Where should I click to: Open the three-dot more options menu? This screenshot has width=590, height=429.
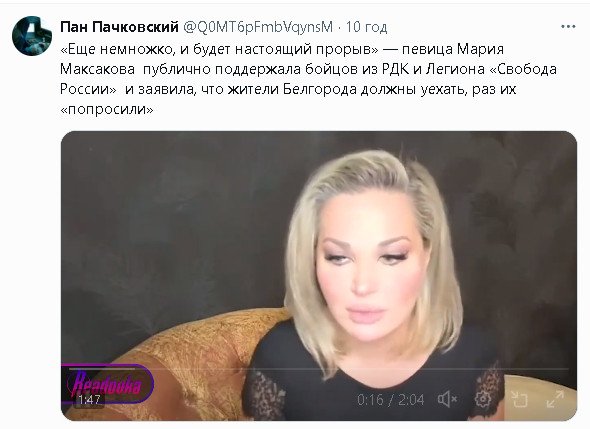[568, 27]
